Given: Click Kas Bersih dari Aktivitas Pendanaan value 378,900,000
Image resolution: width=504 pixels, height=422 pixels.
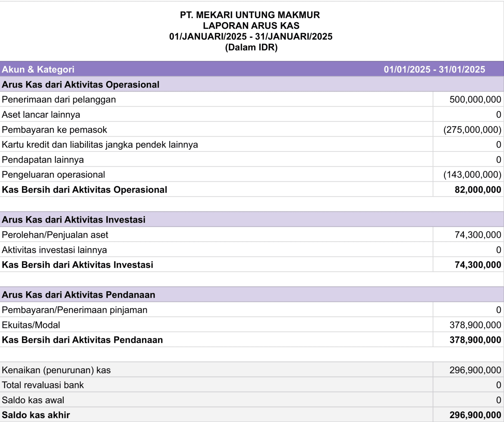Looking at the screenshot, I should (x=475, y=340).
